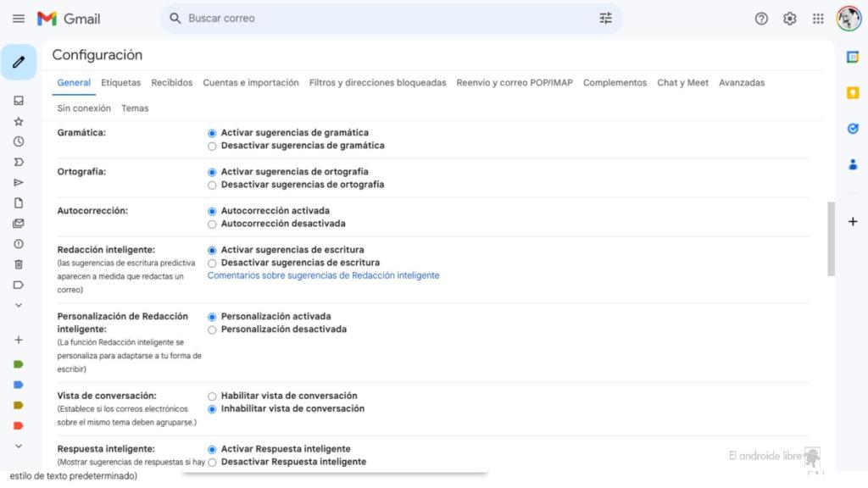Select Desactivar sugerencias de ortografía

(212, 186)
